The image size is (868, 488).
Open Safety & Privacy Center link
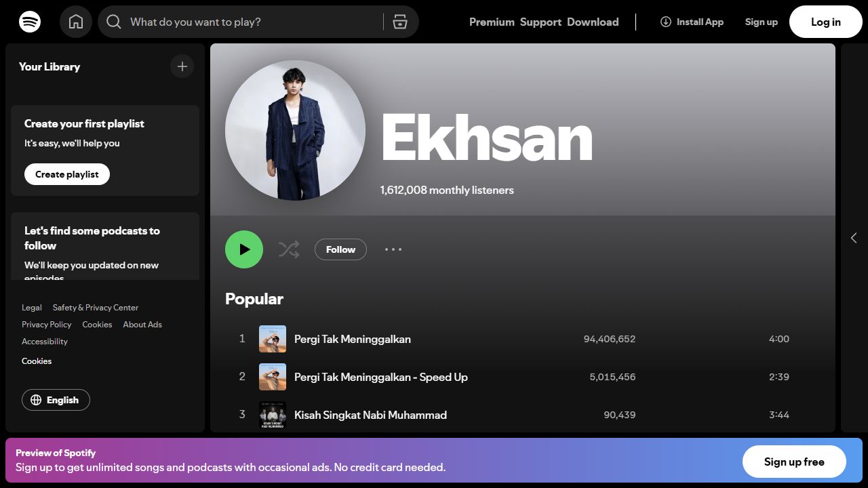click(x=96, y=308)
